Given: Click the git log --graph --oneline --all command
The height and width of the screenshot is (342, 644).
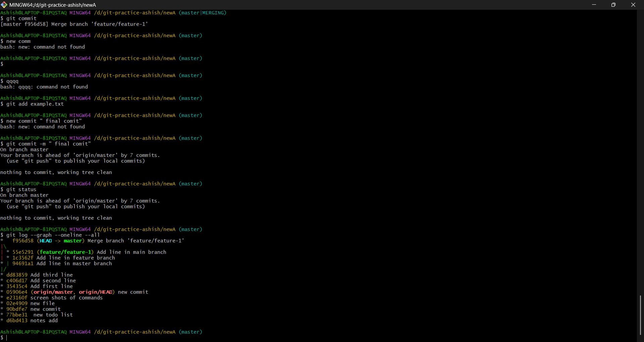Looking at the screenshot, I should (x=53, y=235).
